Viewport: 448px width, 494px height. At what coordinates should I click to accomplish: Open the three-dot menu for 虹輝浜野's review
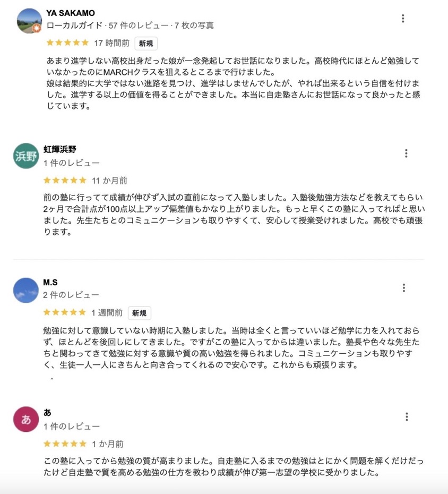pos(406,154)
